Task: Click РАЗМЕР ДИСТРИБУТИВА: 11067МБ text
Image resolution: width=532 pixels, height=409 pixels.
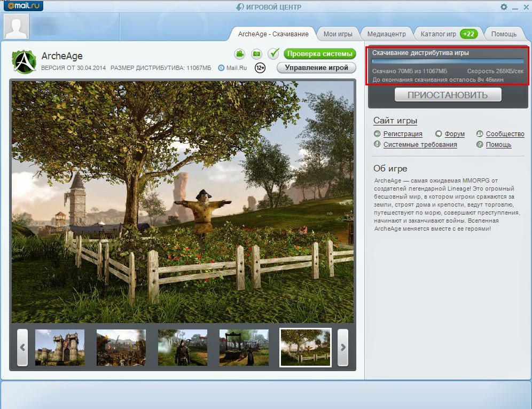Action: 161,68
